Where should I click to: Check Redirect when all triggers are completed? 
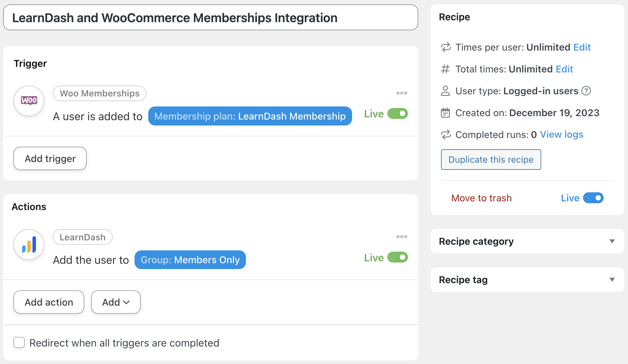click(x=19, y=342)
